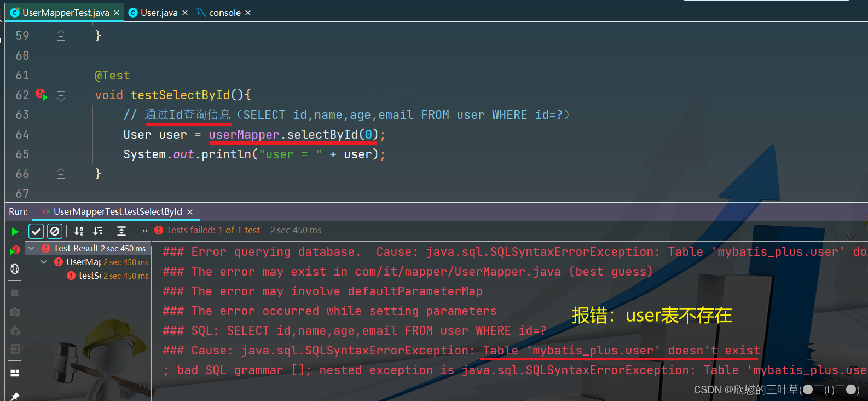Image resolution: width=868 pixels, height=401 pixels.
Task: Click the exit icon in Run sidebar
Action: pyautogui.click(x=15, y=349)
